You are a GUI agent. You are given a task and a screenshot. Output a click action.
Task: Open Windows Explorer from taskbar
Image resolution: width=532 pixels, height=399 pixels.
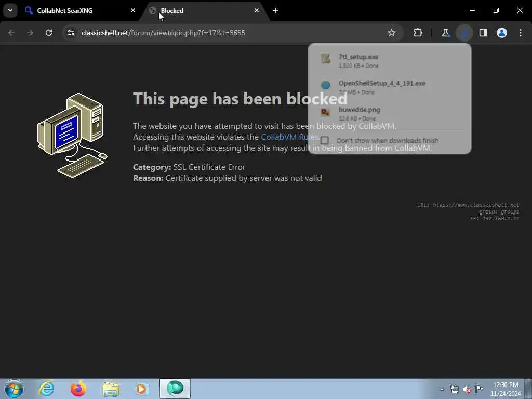111,389
